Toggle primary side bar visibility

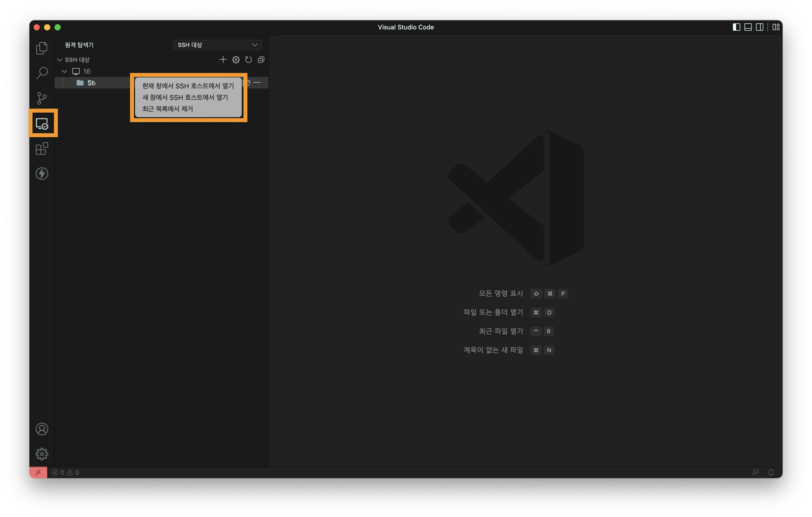pyautogui.click(x=736, y=27)
